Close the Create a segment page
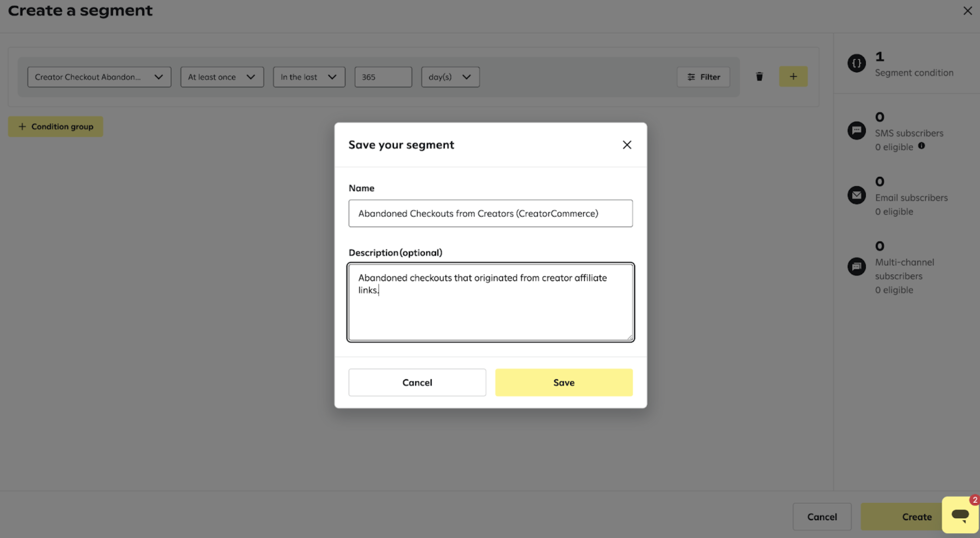Screen dimensions: 980x538 967,11
